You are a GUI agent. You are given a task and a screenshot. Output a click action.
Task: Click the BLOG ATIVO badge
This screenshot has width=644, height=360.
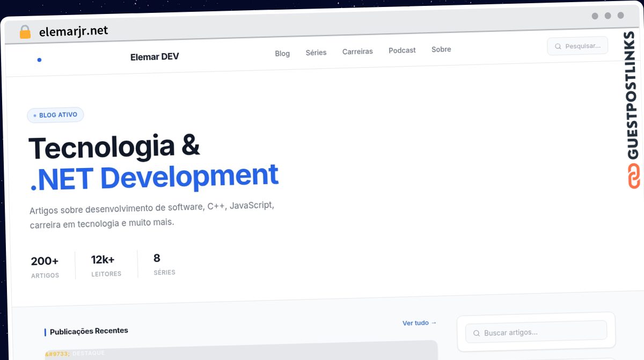55,115
